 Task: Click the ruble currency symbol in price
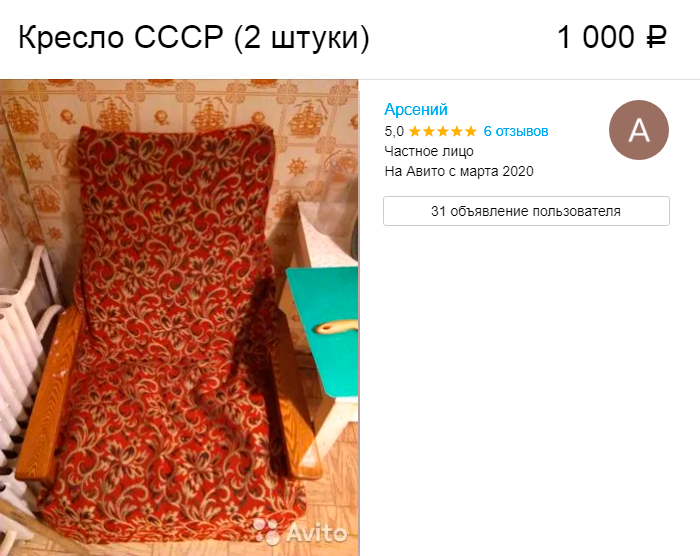[657, 37]
